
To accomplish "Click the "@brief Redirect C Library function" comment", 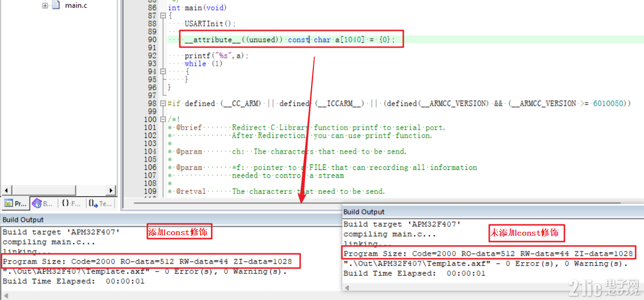I will pos(310,128).
